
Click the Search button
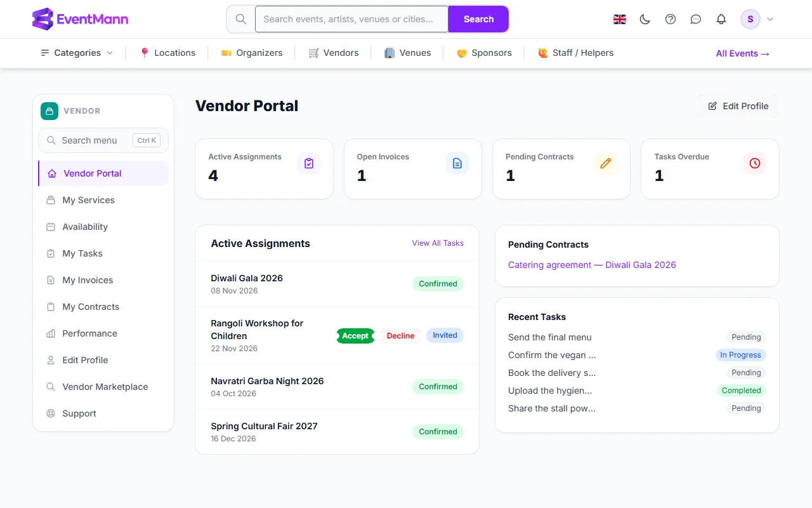tap(478, 19)
